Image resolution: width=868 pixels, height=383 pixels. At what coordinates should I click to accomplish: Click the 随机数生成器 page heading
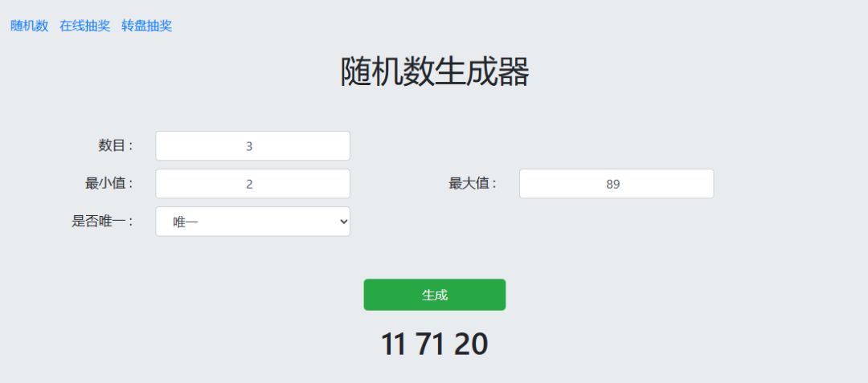pyautogui.click(x=434, y=72)
